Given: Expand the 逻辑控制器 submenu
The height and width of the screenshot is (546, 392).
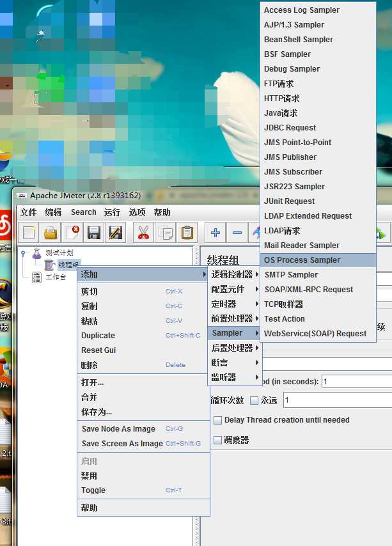Looking at the screenshot, I should [234, 274].
